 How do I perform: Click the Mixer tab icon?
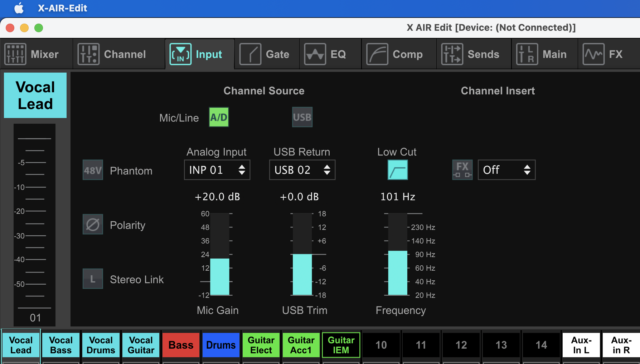click(x=15, y=54)
